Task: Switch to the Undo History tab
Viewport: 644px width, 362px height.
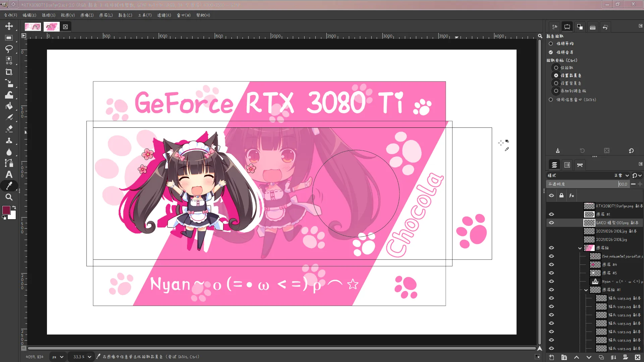Action: point(605,27)
